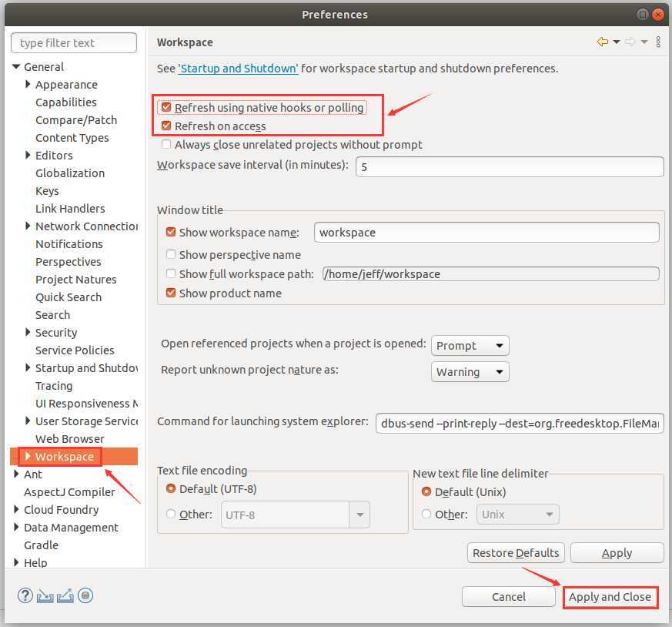Click the import preferences icon

click(45, 595)
